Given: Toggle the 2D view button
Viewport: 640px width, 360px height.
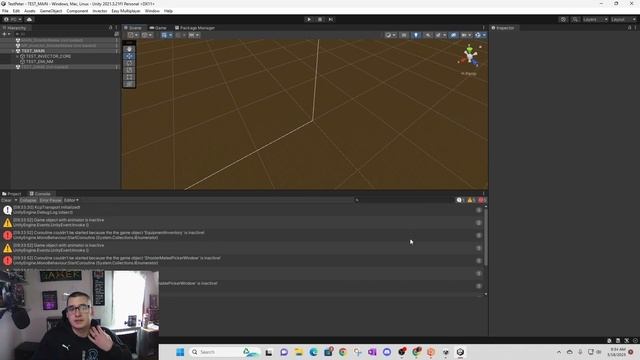Looking at the screenshot, I should pyautogui.click(x=404, y=35).
